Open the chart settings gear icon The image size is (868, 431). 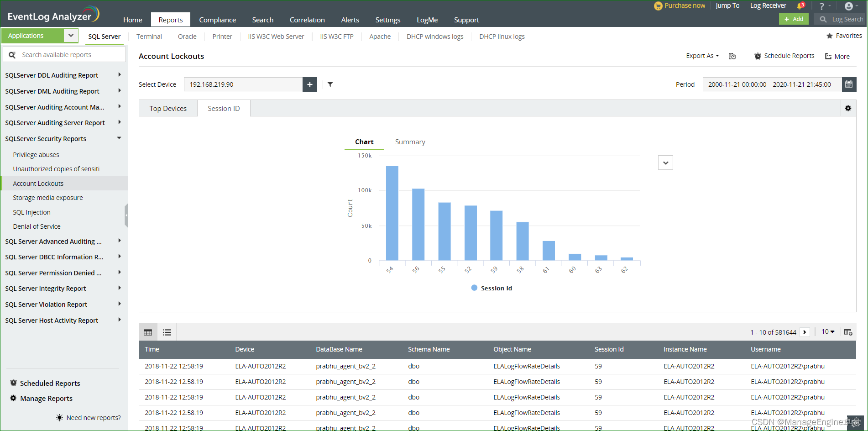848,108
